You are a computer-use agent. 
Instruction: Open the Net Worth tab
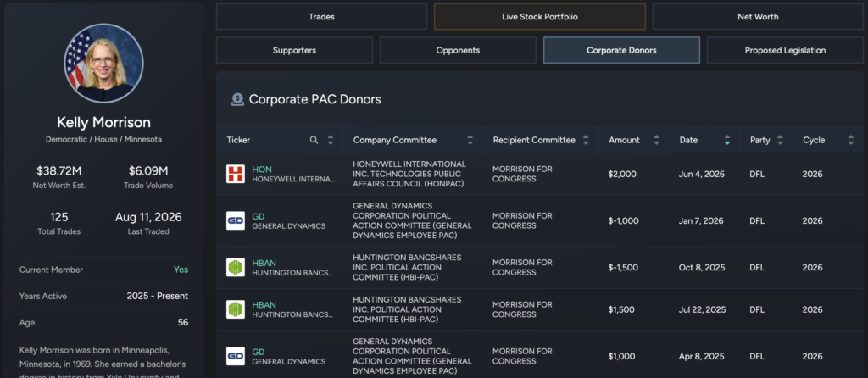pos(758,17)
